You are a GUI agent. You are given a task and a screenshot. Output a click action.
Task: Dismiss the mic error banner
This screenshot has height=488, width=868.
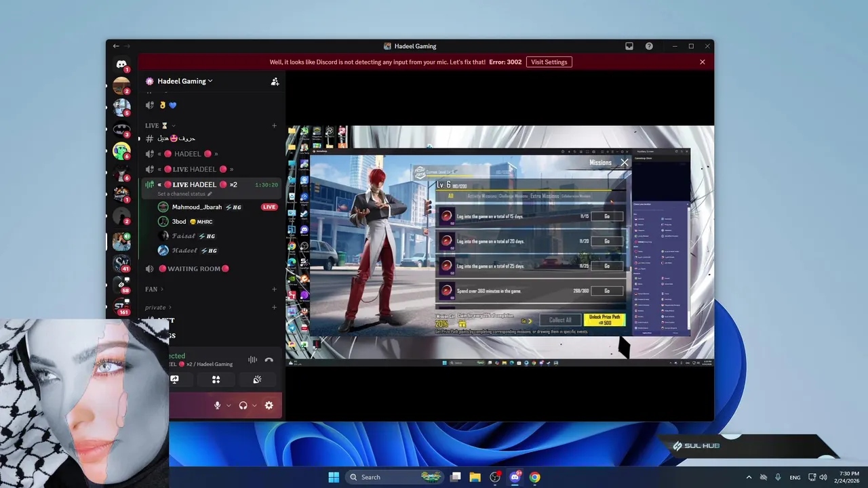tap(703, 62)
